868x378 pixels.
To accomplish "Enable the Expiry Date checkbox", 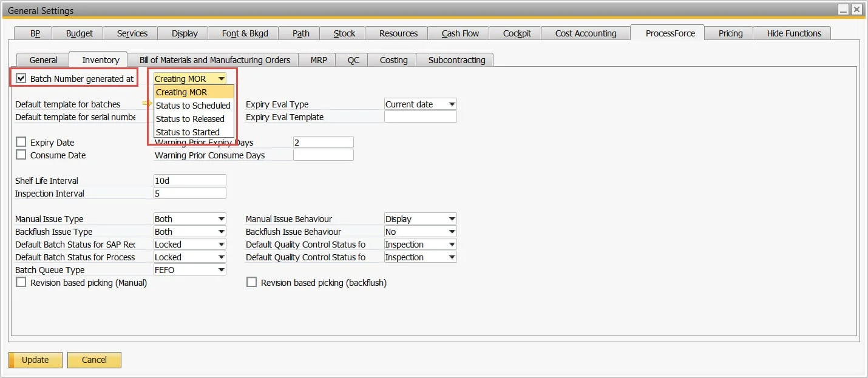I will (x=21, y=142).
